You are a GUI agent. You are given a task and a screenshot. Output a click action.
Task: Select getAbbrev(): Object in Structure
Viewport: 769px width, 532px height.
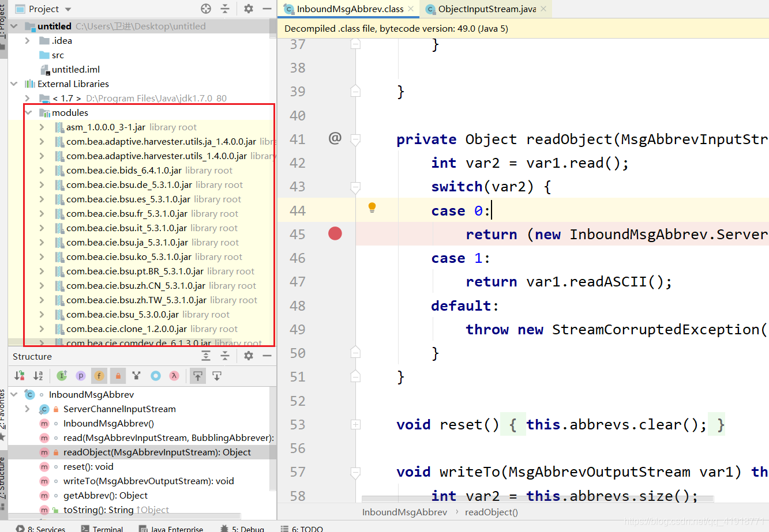click(105, 495)
